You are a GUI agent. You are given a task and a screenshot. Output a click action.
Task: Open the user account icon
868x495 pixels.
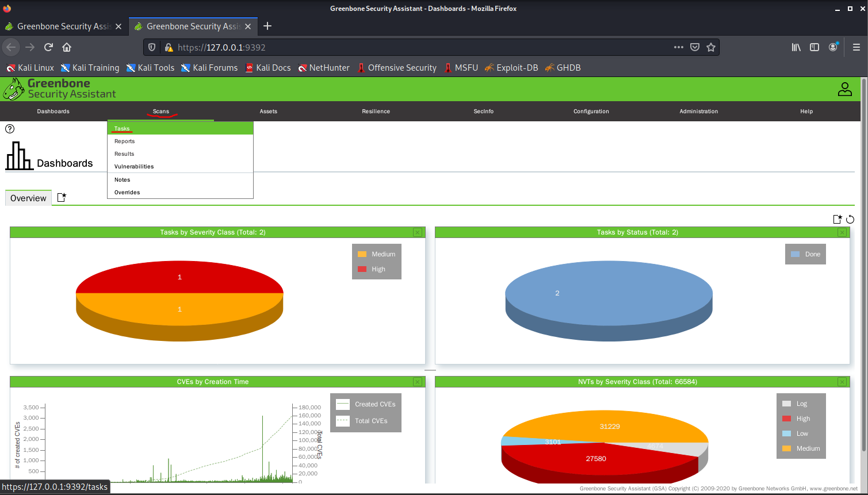[x=844, y=89]
